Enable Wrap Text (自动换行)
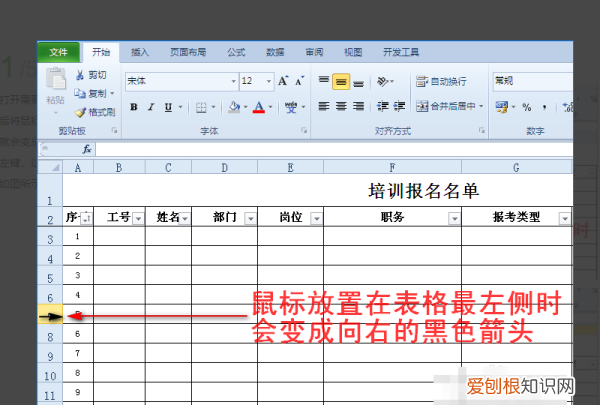Image resolution: width=600 pixels, height=405 pixels. click(441, 81)
